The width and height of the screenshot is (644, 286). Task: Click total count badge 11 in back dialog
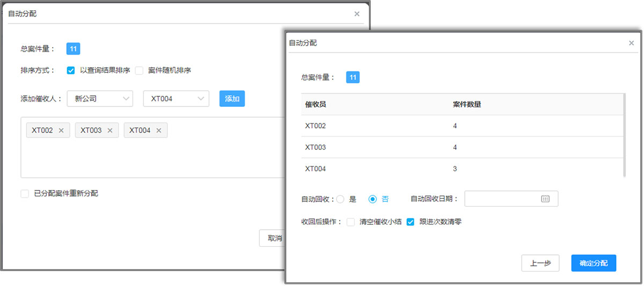[73, 49]
